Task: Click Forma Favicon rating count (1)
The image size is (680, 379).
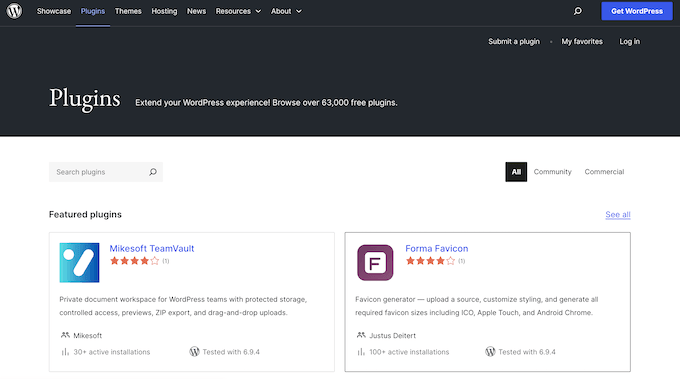Action: tap(461, 261)
